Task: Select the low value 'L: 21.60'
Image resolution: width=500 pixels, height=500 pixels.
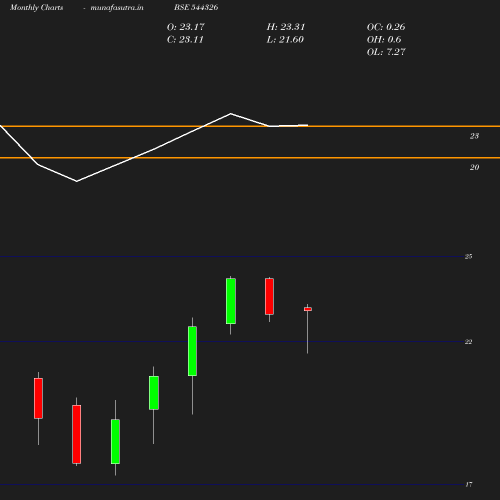Action: coord(285,39)
